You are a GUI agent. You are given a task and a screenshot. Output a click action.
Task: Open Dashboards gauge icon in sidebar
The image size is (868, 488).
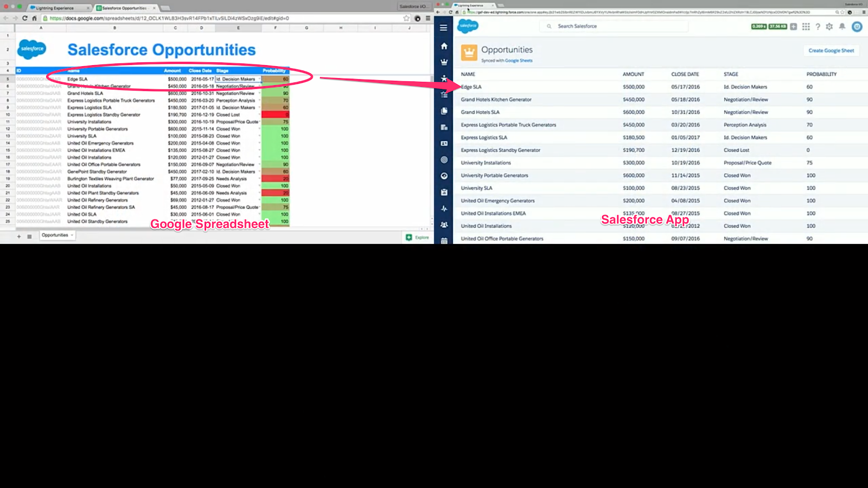(444, 176)
